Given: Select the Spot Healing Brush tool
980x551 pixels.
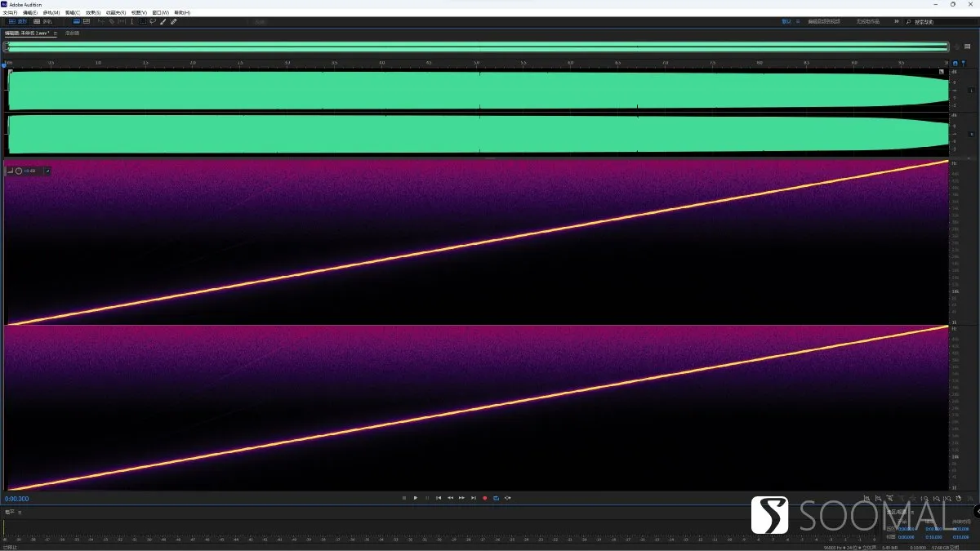Looking at the screenshot, I should [173, 21].
